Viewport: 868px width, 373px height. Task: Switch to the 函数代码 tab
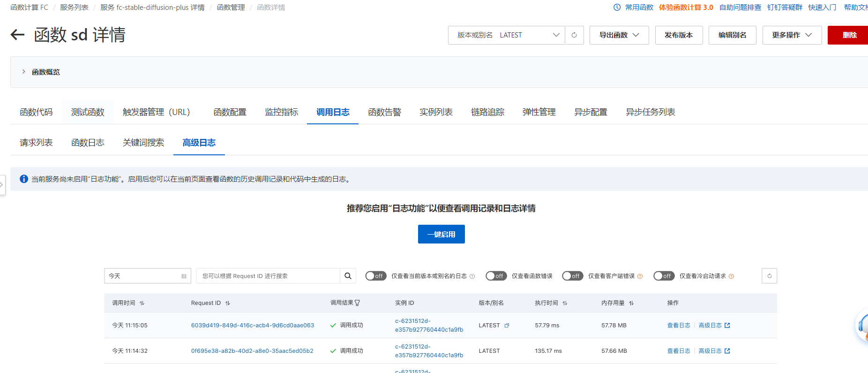click(36, 112)
